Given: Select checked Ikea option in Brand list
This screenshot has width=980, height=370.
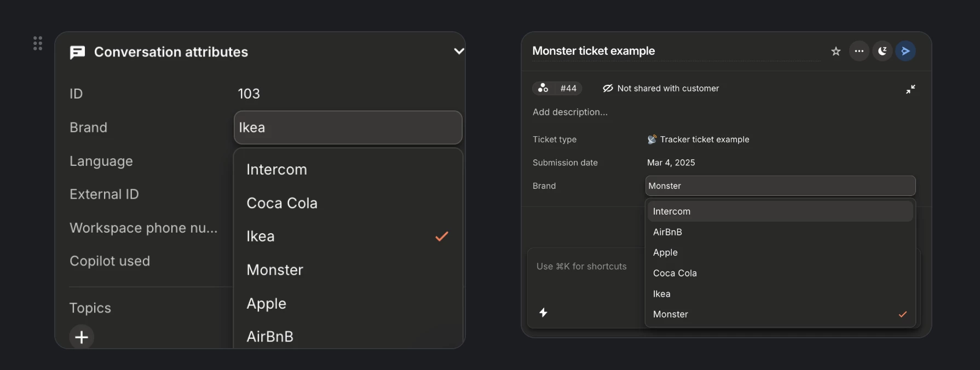Looking at the screenshot, I should 348,236.
